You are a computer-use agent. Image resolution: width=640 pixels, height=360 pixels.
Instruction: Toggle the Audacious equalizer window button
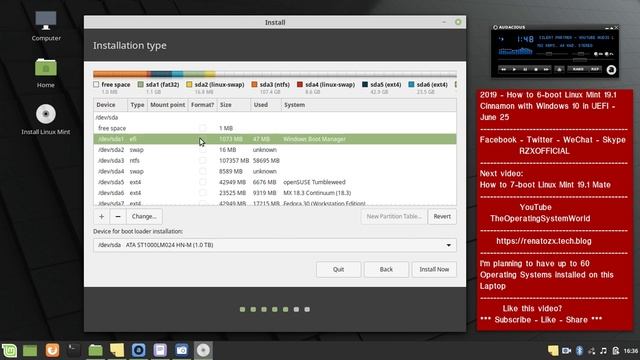[x=598, y=53]
